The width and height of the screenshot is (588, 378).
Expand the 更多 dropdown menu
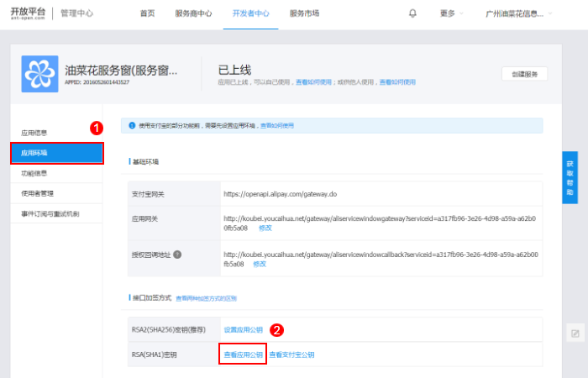(451, 13)
